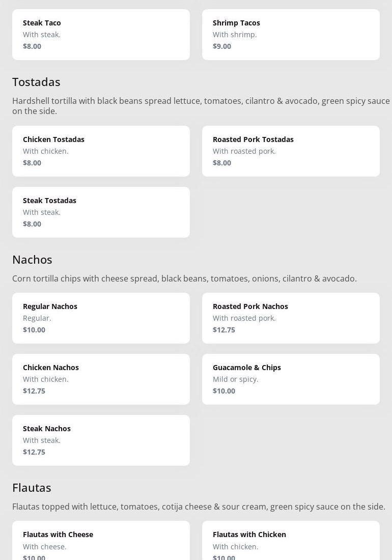The width and height of the screenshot is (392, 560).
Task: Click the Nachos description text
Action: pyautogui.click(x=184, y=278)
